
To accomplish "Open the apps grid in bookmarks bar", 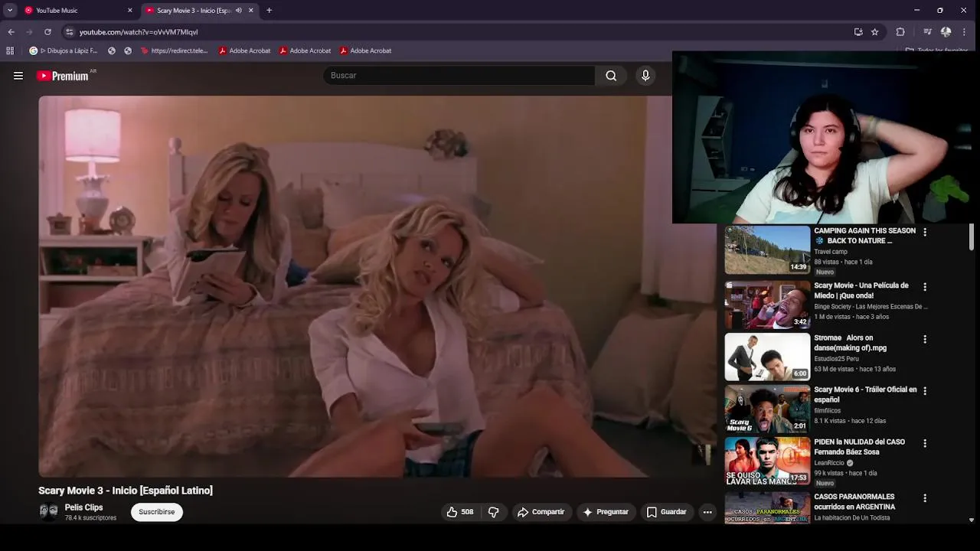I will coord(10,51).
